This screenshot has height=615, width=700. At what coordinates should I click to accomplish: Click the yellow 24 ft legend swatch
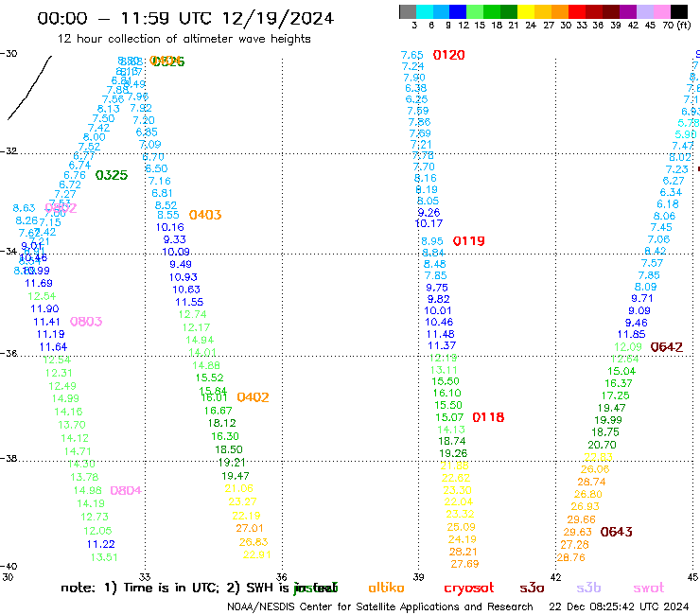525,11
